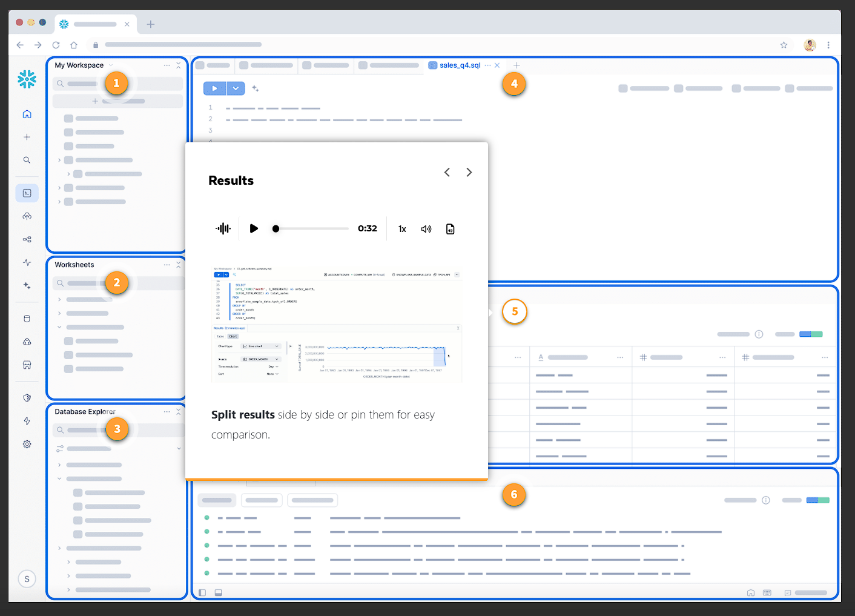Open the dropdown chevron beside the Database Explorer filter
Viewport: 855px width, 616px height.
179,449
